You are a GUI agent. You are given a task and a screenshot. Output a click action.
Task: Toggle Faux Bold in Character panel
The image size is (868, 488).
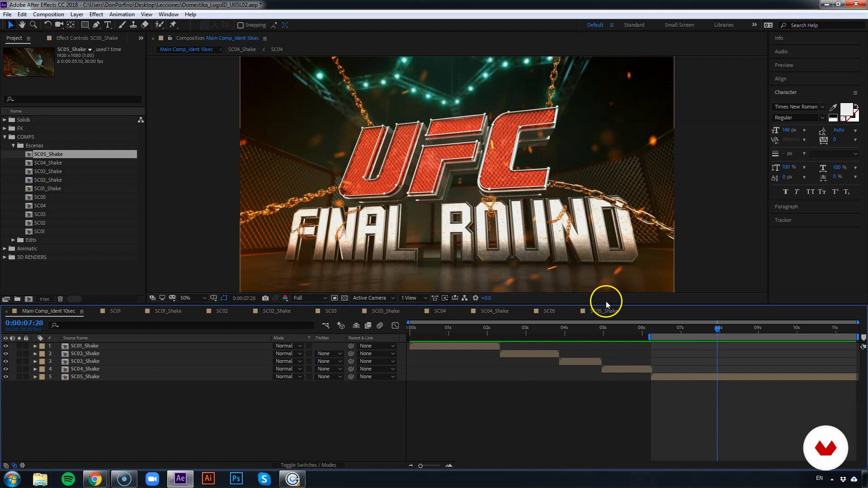pos(786,192)
